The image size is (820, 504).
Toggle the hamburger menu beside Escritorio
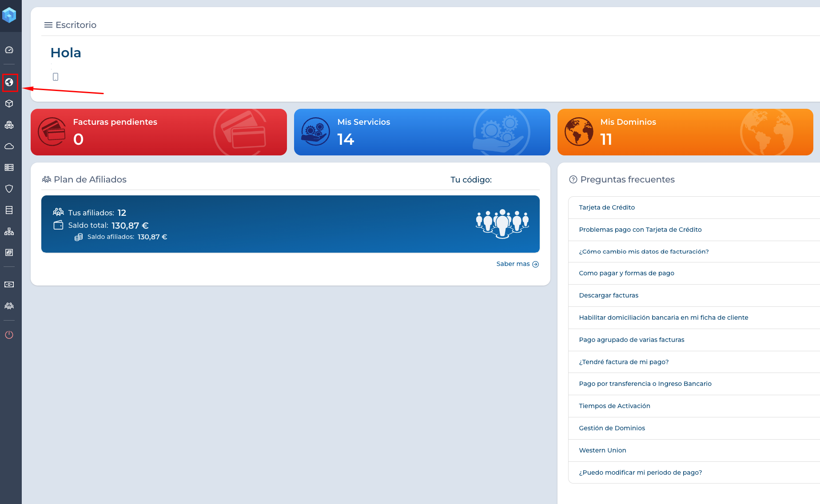[x=48, y=25]
